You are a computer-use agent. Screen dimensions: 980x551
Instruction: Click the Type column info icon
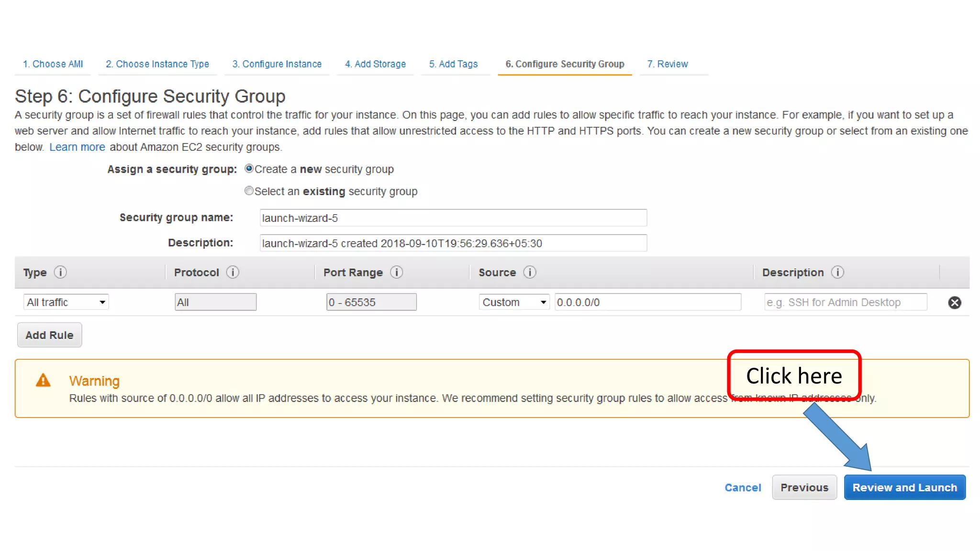point(60,272)
